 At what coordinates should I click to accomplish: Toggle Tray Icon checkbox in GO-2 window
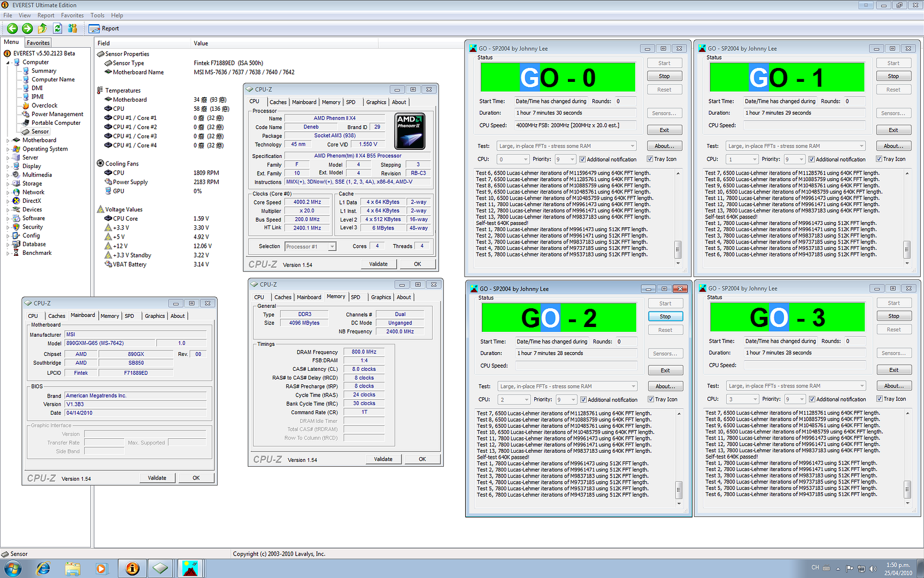click(651, 399)
